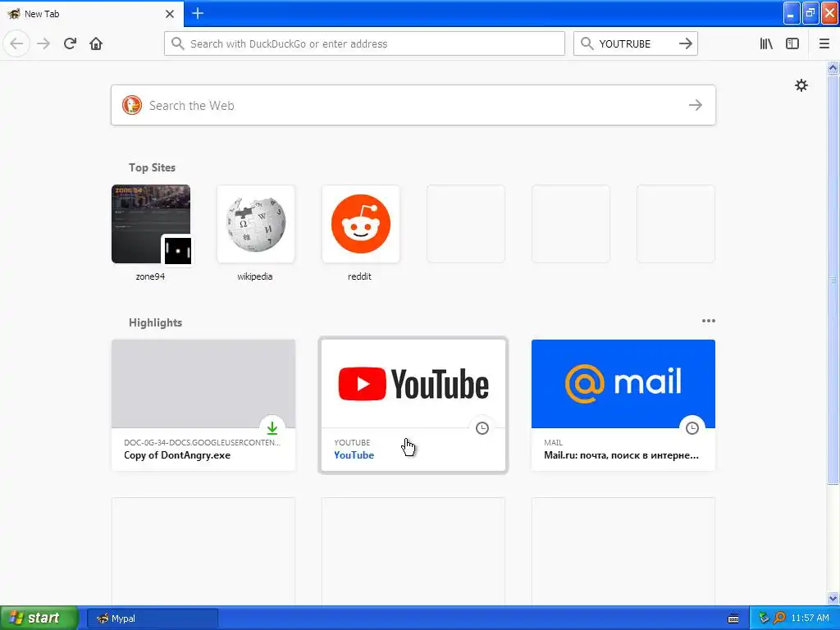Screen dimensions: 840x630
Task: Click the DOC-0G-34-DOCS.GOOGLEUSERCONTEN source label
Action: [202, 442]
